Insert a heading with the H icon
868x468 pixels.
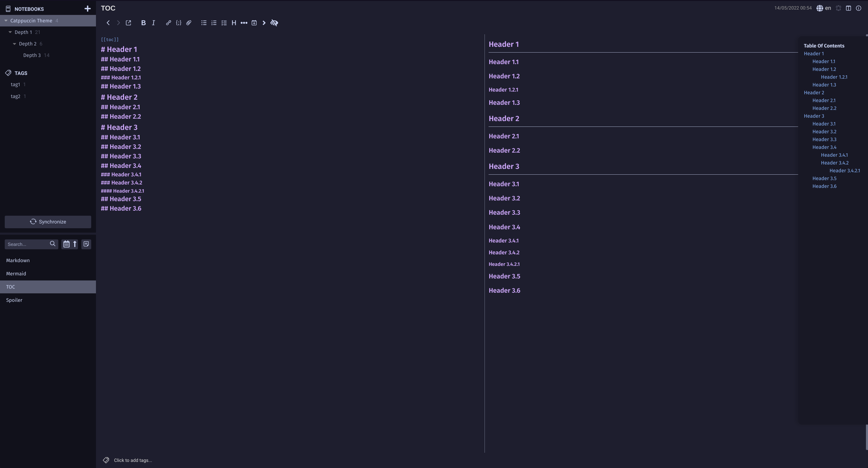(234, 23)
